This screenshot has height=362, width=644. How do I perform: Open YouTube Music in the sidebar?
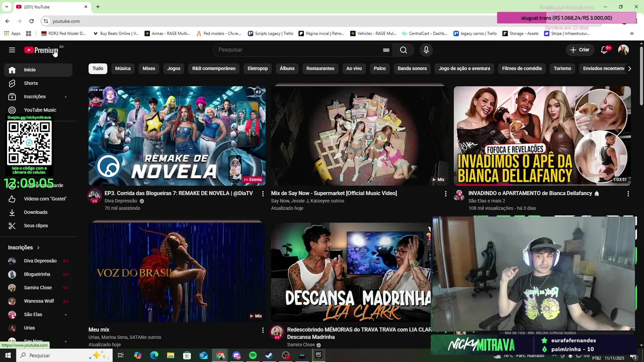(38, 110)
